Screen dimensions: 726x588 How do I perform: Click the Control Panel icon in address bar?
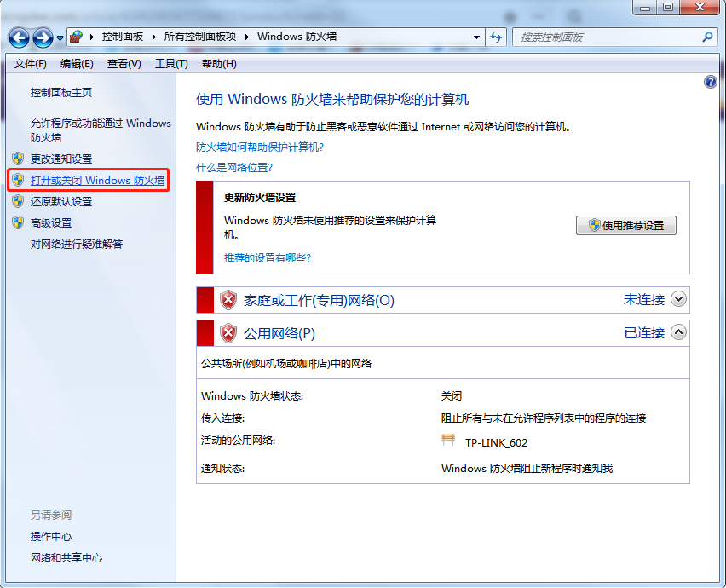coord(77,37)
